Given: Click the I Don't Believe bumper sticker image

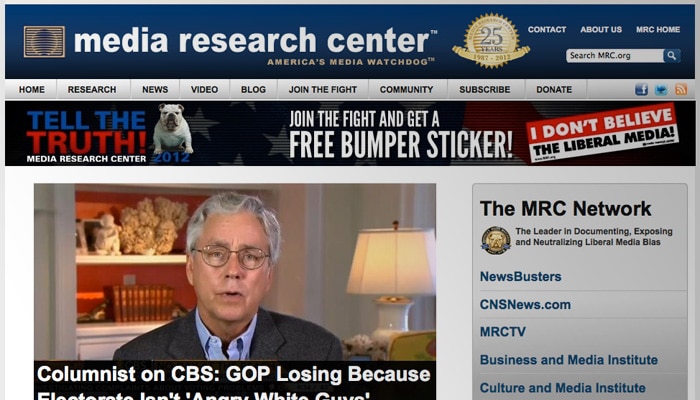Looking at the screenshot, I should coord(603,133).
